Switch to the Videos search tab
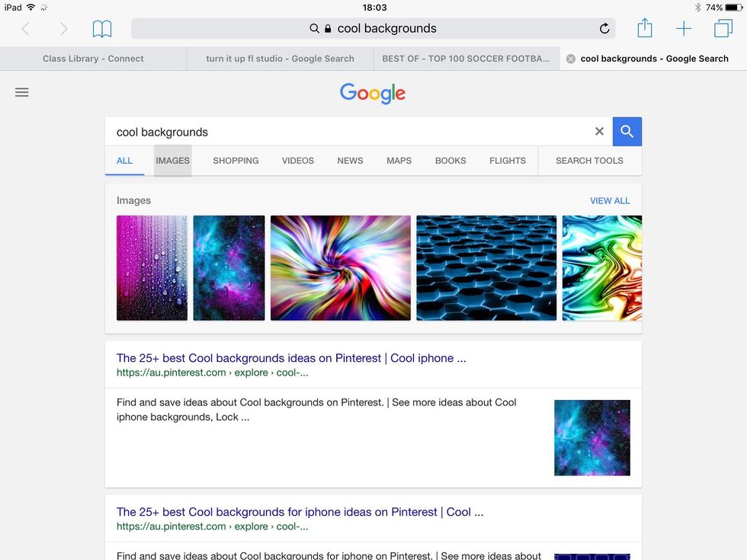Image resolution: width=747 pixels, height=560 pixels. 298,161
